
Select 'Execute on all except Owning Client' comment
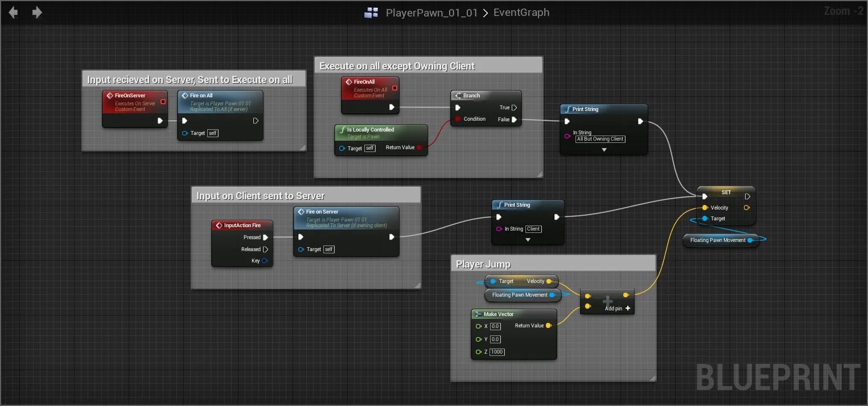click(428, 65)
